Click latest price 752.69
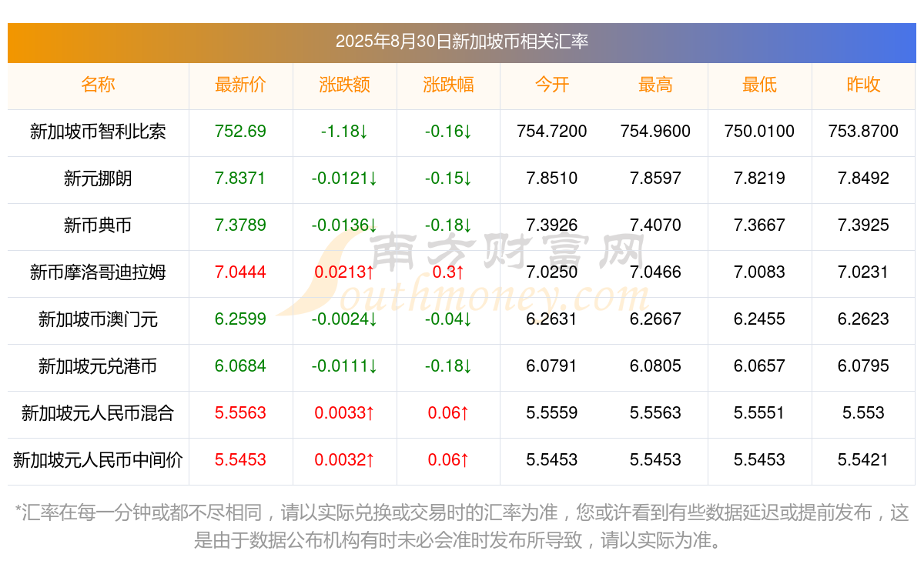Screen dimensions: 924x564 240,132
